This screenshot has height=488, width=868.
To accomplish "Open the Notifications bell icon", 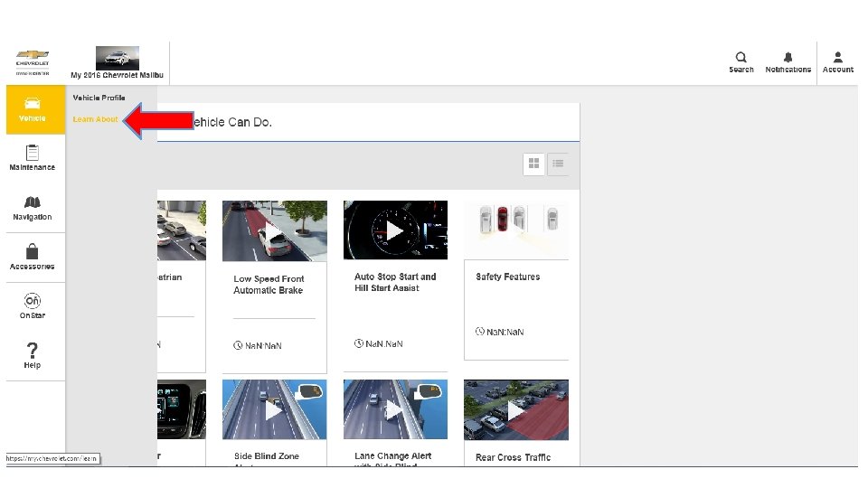I will (x=788, y=57).
